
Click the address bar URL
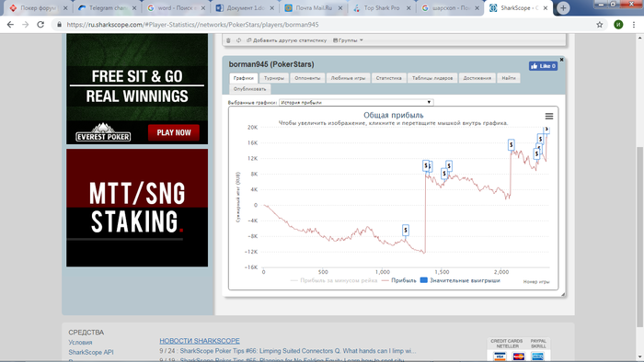[192, 25]
